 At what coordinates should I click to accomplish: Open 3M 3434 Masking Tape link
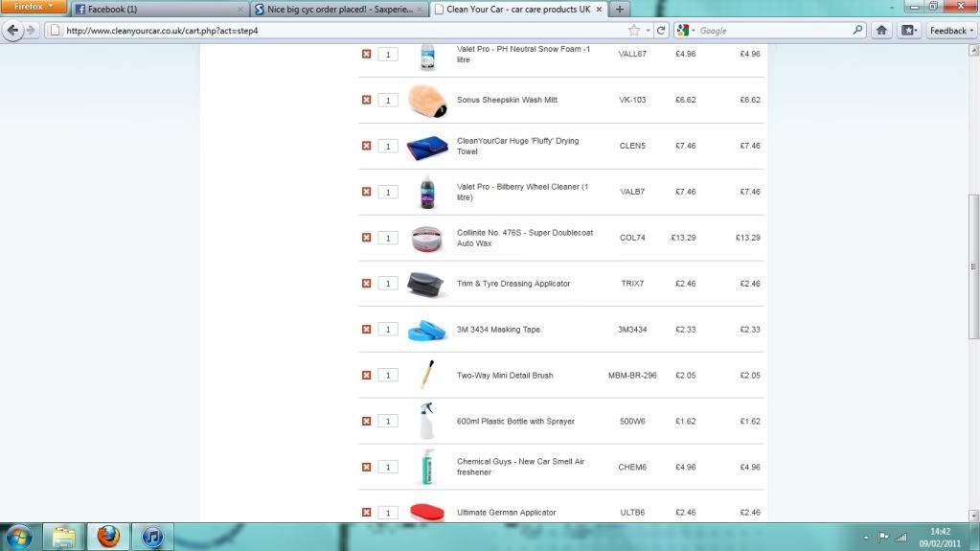click(x=498, y=330)
